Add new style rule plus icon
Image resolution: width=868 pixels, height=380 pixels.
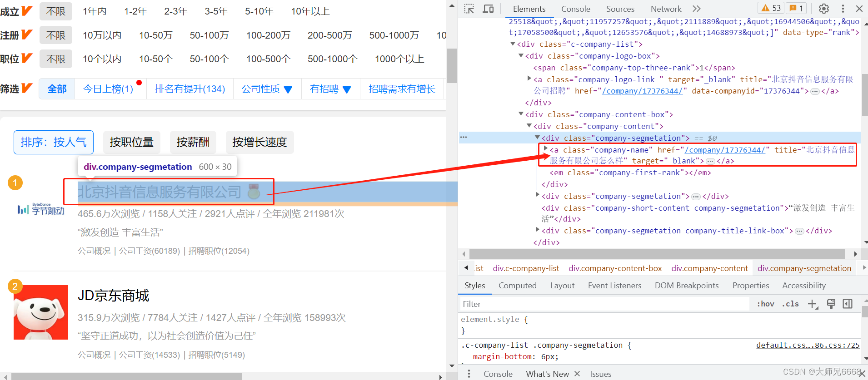[813, 304]
